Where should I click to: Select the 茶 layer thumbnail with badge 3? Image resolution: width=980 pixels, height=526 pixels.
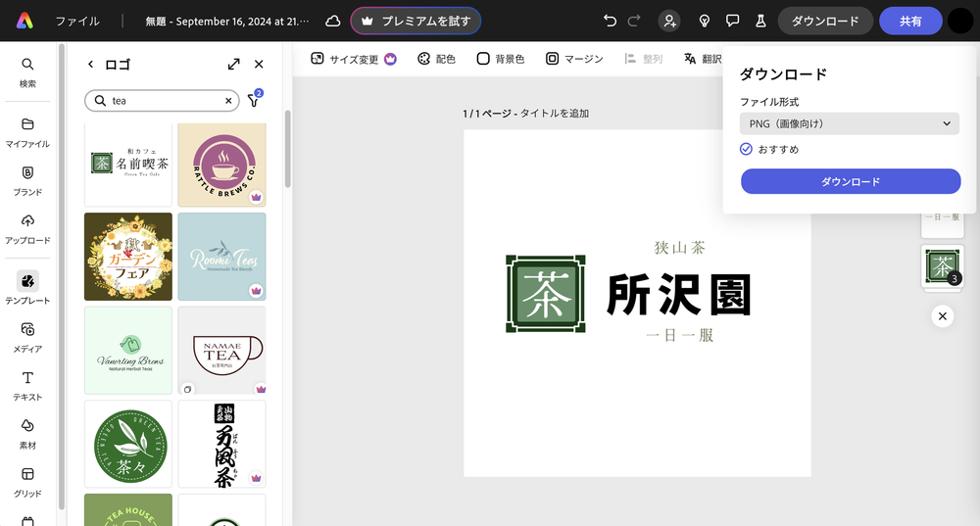(x=943, y=266)
